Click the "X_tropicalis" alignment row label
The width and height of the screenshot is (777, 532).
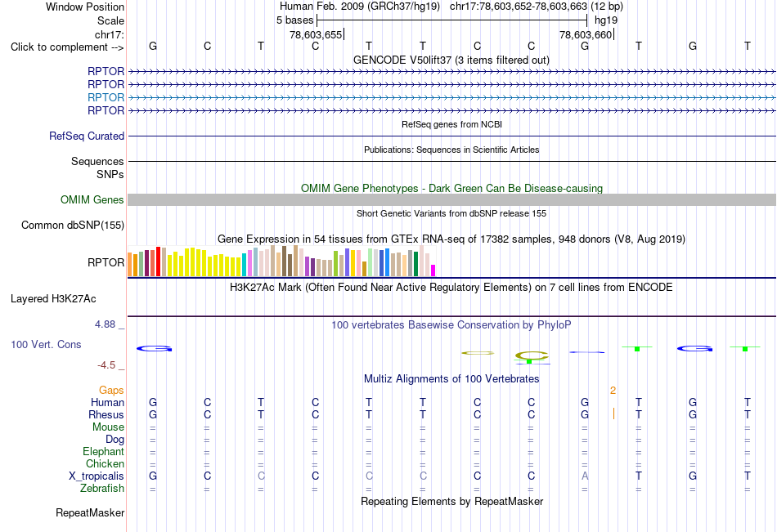(97, 476)
